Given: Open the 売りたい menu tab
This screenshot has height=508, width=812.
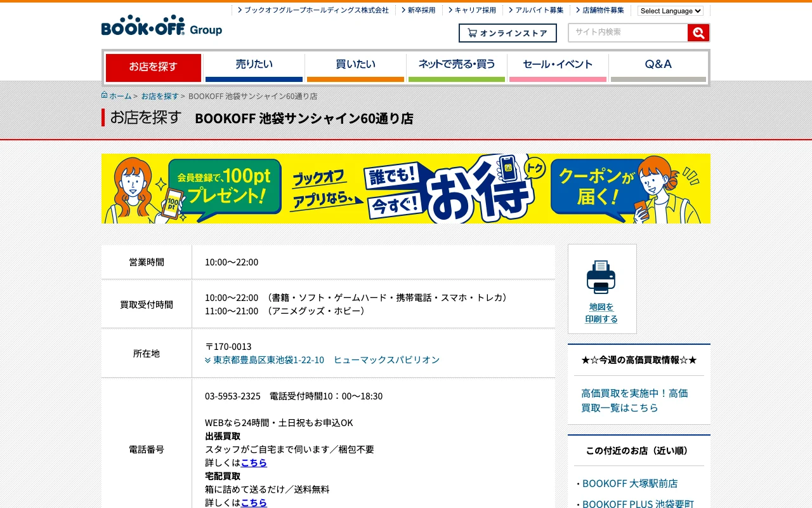Looking at the screenshot, I should (254, 67).
